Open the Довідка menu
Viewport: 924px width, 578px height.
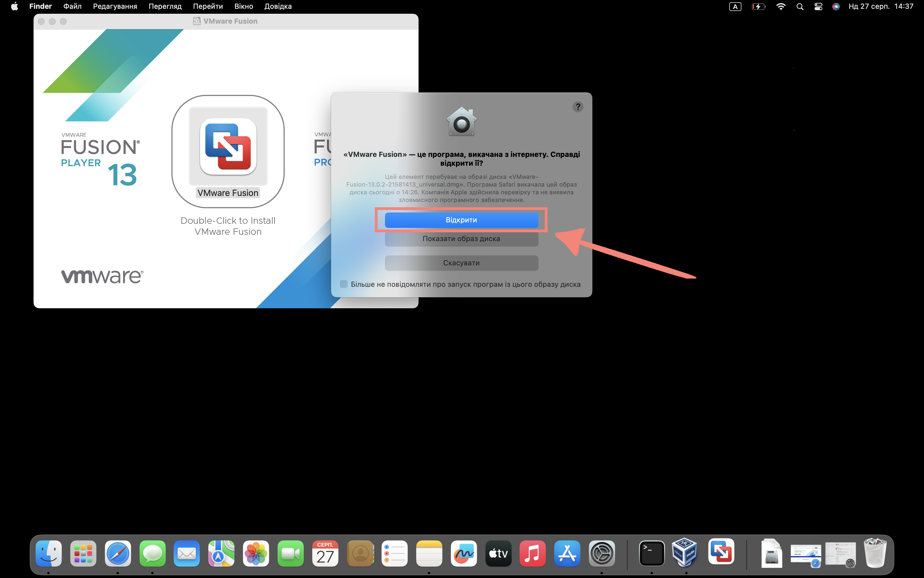tap(278, 7)
